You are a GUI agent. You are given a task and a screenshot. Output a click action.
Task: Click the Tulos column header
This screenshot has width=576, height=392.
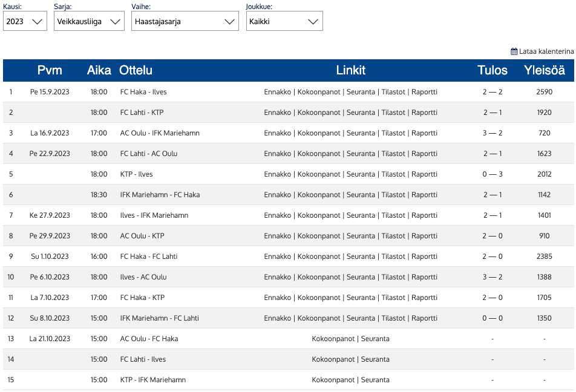coord(492,70)
